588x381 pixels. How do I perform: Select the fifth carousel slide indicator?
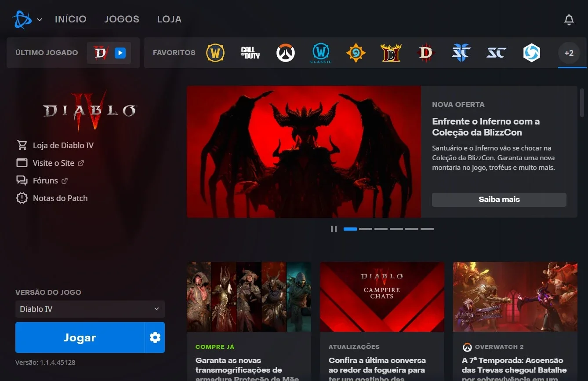coord(412,229)
